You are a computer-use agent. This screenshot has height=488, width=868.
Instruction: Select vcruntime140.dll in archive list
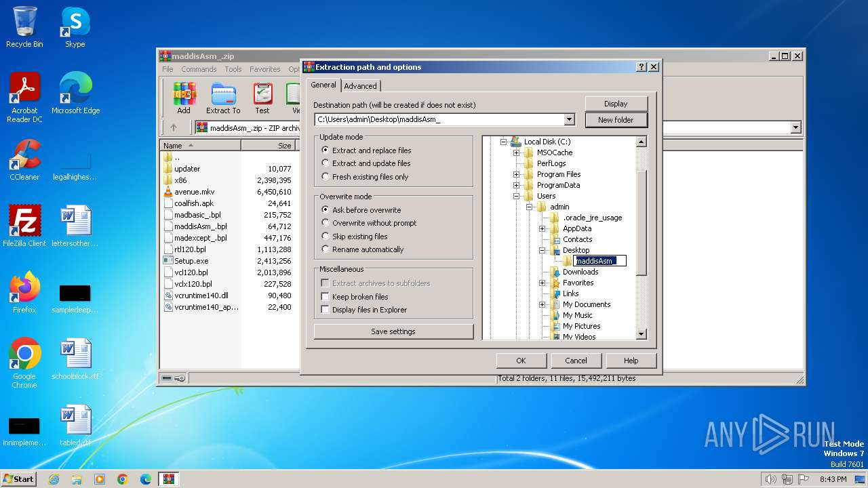click(x=201, y=296)
